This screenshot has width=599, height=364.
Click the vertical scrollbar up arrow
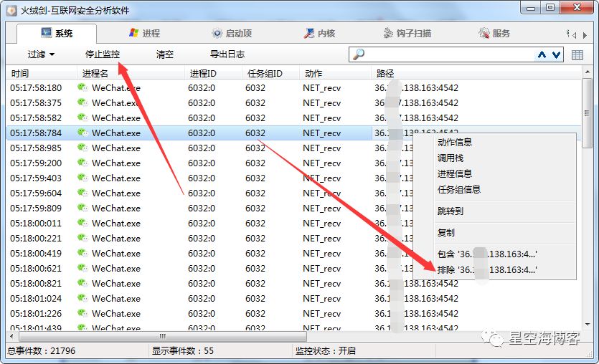(x=587, y=72)
